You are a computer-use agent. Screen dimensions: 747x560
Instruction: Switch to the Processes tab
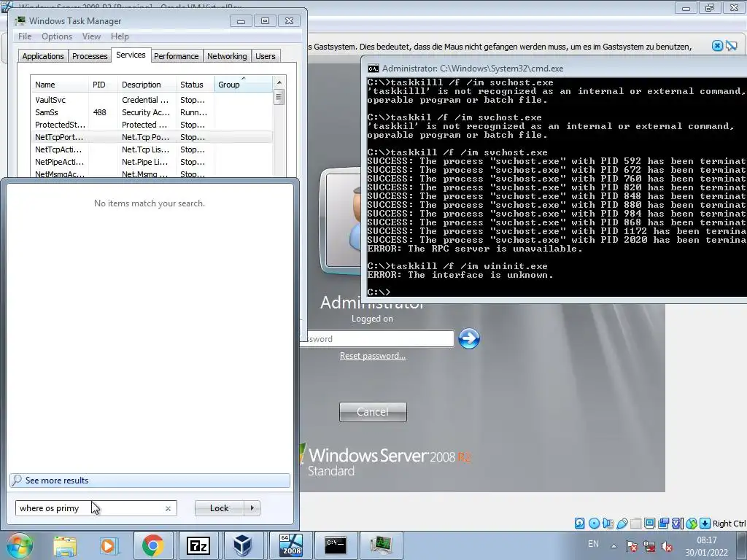(x=90, y=56)
